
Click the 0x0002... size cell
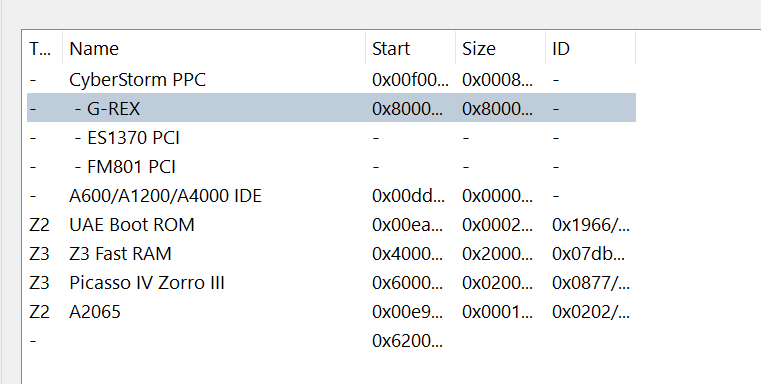point(497,225)
